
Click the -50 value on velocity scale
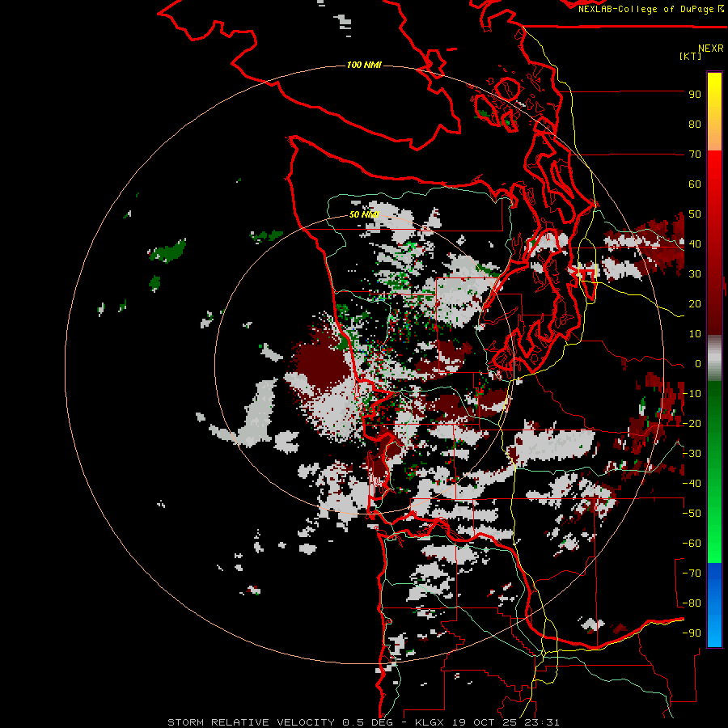coord(692,514)
